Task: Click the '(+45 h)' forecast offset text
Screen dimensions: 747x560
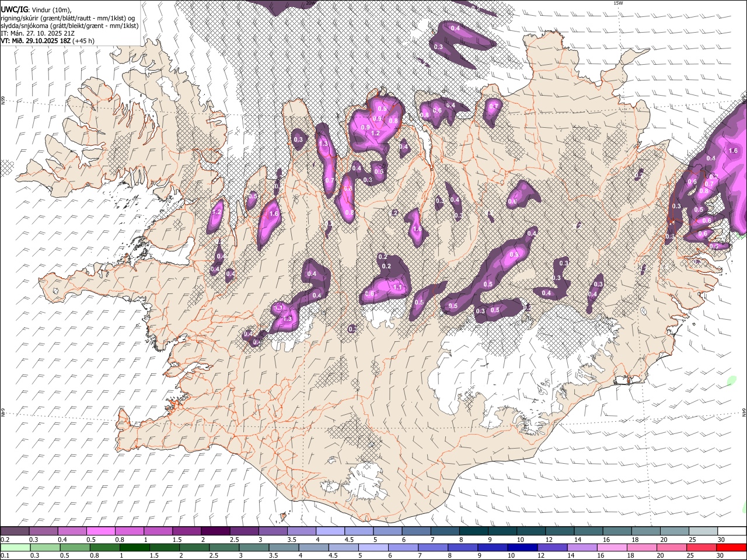Action: [x=83, y=41]
